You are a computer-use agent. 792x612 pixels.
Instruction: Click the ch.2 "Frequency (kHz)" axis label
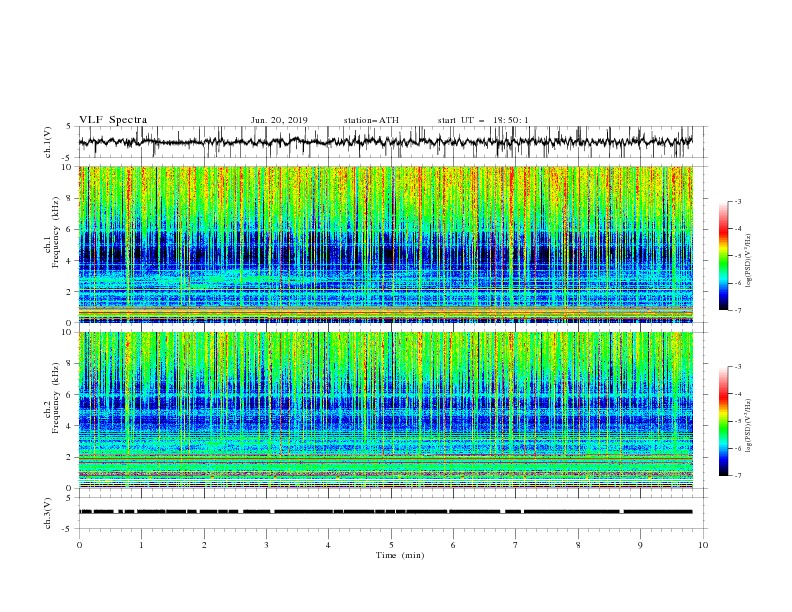56,398
